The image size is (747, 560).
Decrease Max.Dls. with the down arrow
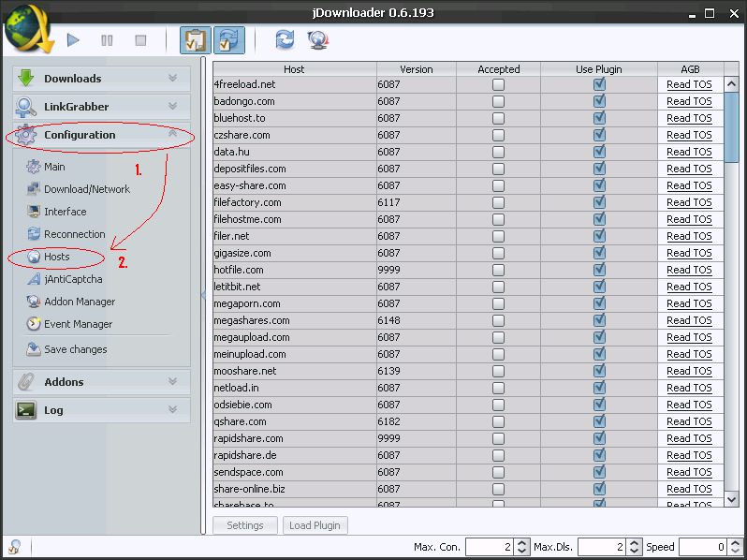tap(634, 551)
